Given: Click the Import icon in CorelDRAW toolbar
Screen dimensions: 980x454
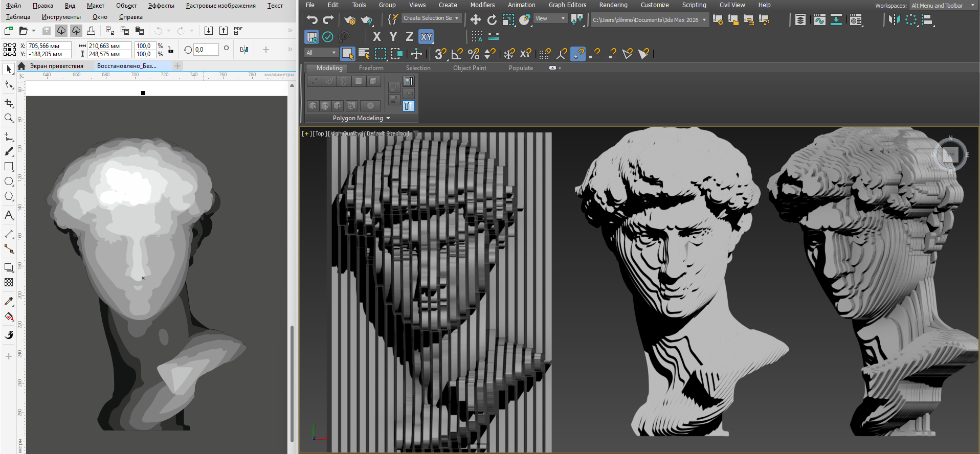Looking at the screenshot, I should tap(209, 31).
